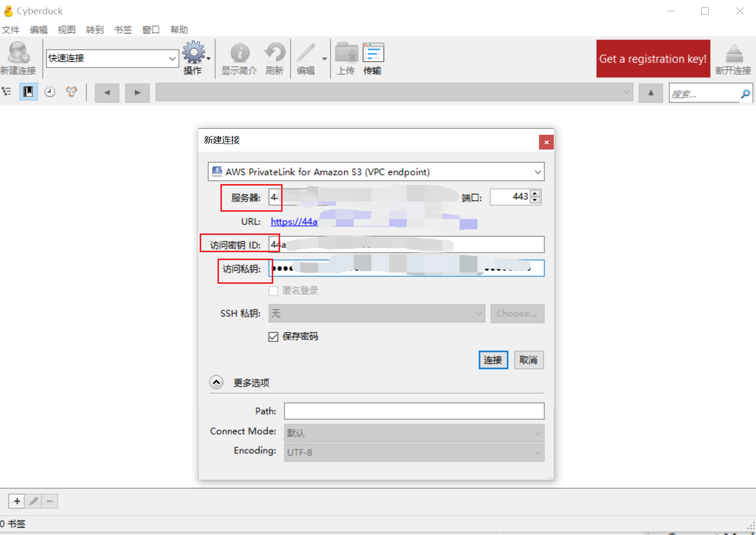Add a new bookmark with plus button
The height and width of the screenshot is (535, 756).
click(x=17, y=501)
